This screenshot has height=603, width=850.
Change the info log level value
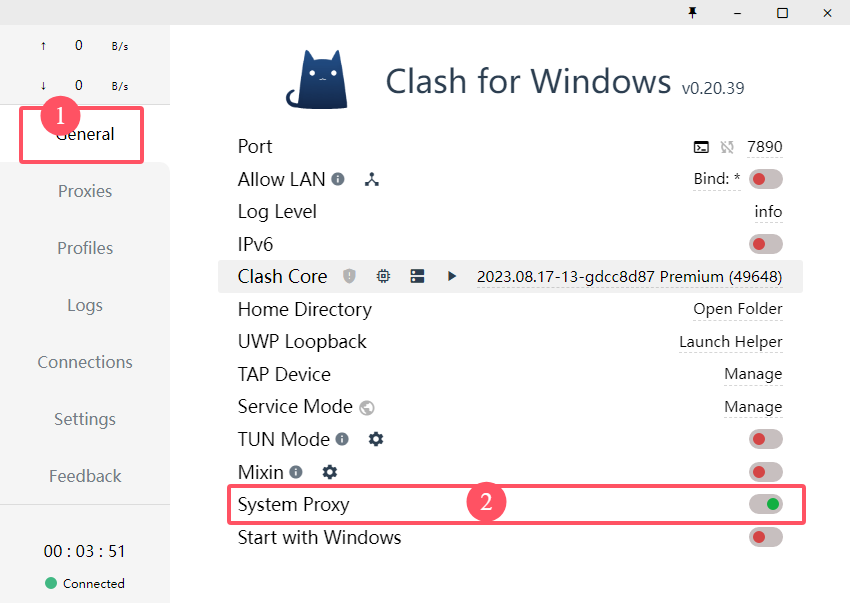(768, 211)
